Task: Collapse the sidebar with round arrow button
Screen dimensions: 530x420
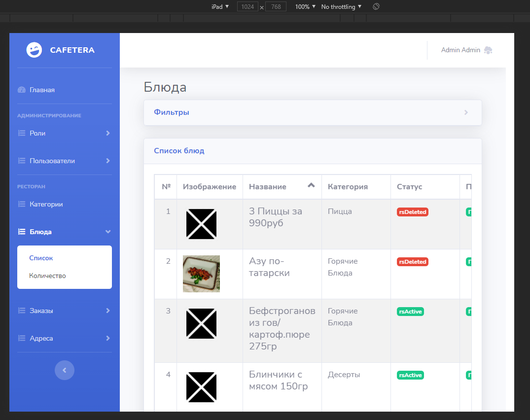Action: pyautogui.click(x=65, y=370)
